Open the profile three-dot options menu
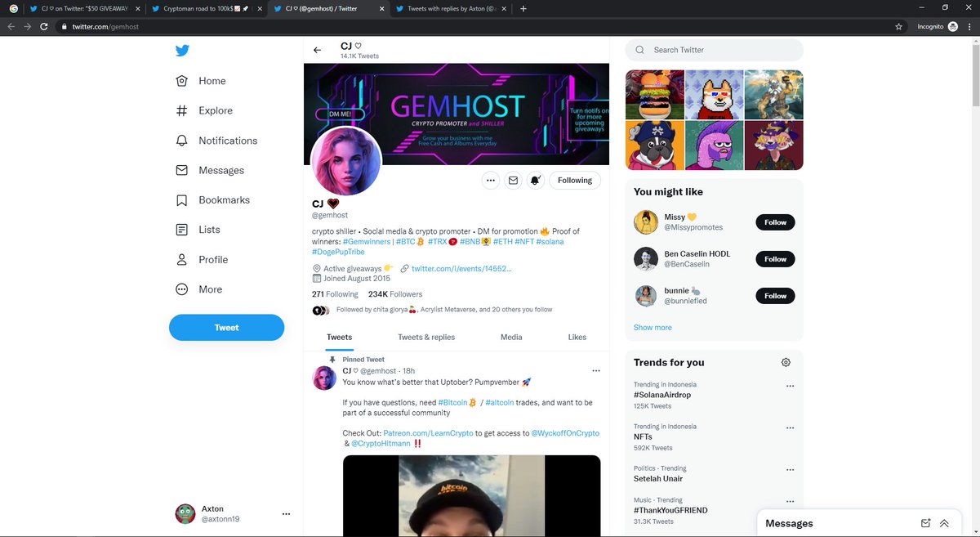The width and height of the screenshot is (980, 537). click(x=490, y=181)
